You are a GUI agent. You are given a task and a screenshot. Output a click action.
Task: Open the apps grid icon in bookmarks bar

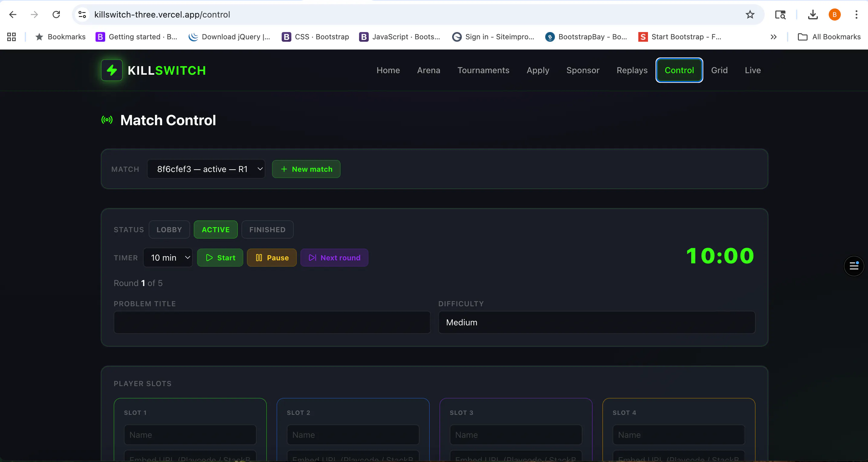(x=11, y=37)
